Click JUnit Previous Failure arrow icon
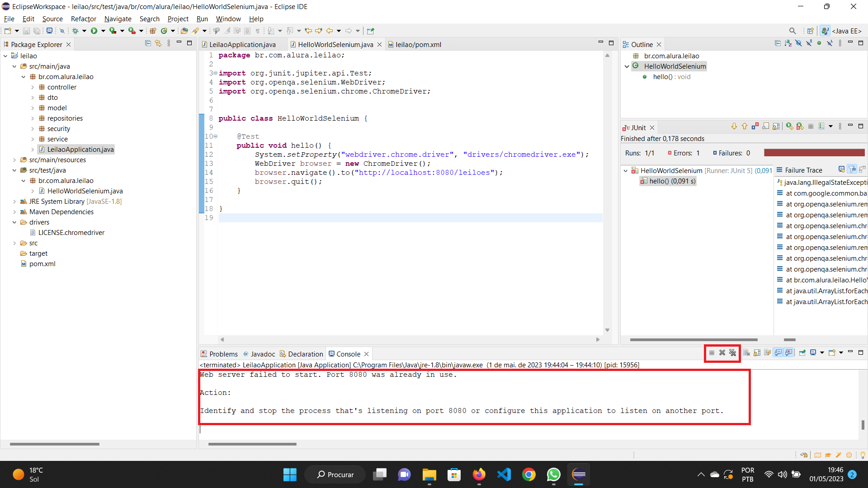The height and width of the screenshot is (488, 868). click(x=745, y=127)
